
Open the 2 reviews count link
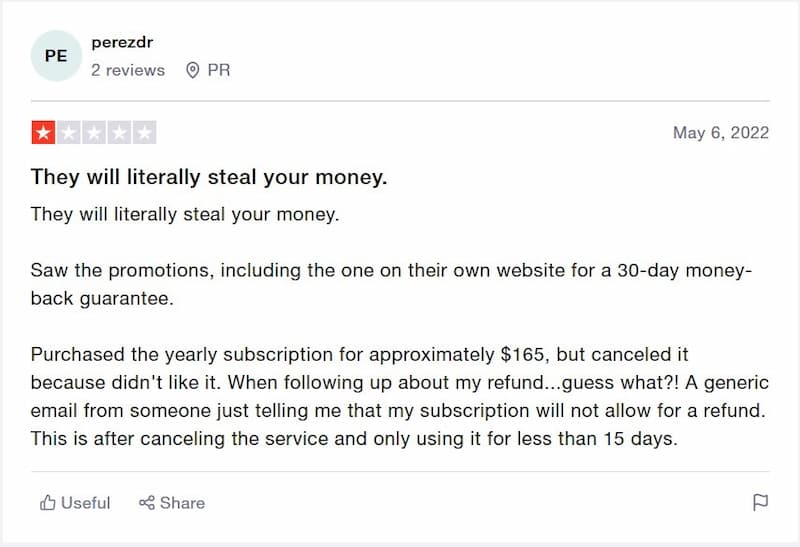click(x=128, y=70)
